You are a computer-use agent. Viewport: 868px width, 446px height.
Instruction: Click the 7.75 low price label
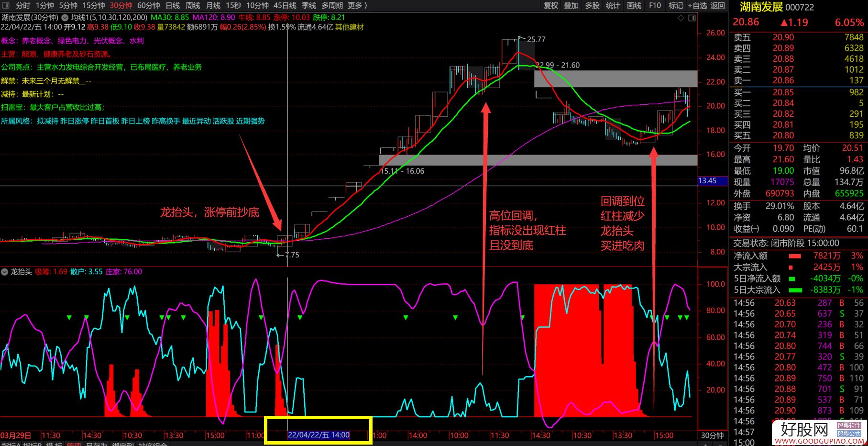coord(292,255)
